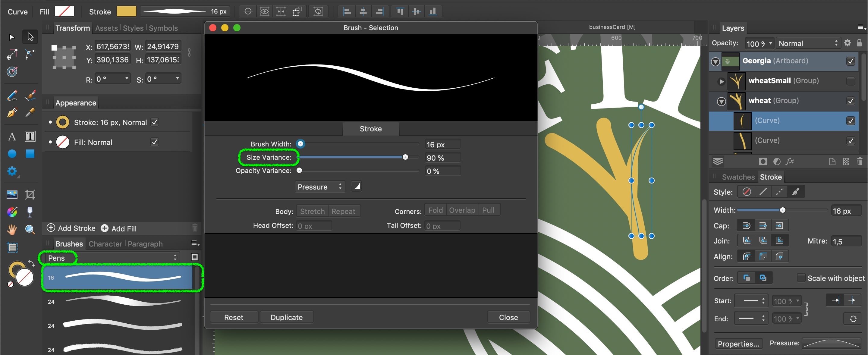Switch to the Styles tab
Screen dimensions: 868x355
133,28
